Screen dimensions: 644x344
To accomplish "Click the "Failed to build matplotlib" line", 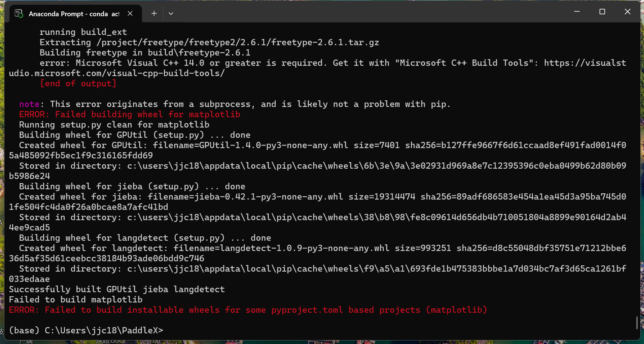I will (75, 300).
